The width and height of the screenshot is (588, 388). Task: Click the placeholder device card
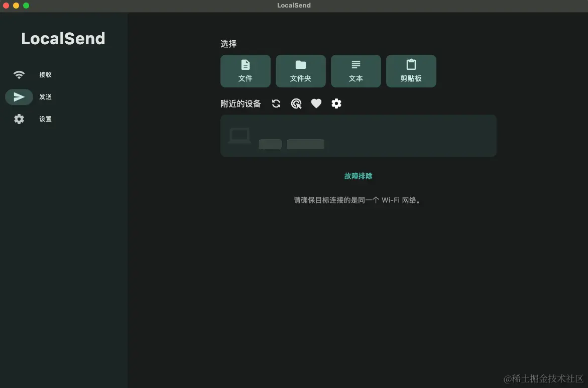point(359,136)
